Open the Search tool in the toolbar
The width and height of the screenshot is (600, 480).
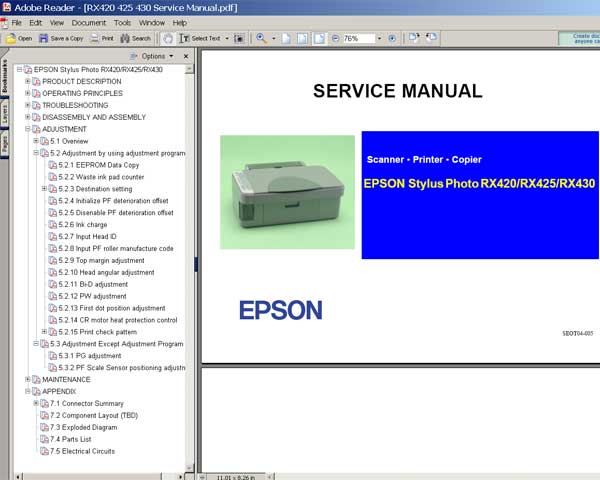pyautogui.click(x=135, y=38)
